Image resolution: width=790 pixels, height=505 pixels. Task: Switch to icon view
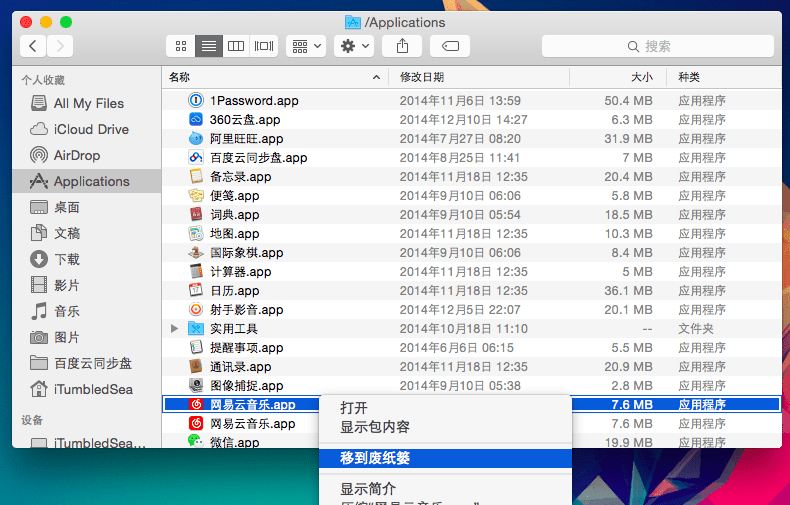tap(181, 46)
